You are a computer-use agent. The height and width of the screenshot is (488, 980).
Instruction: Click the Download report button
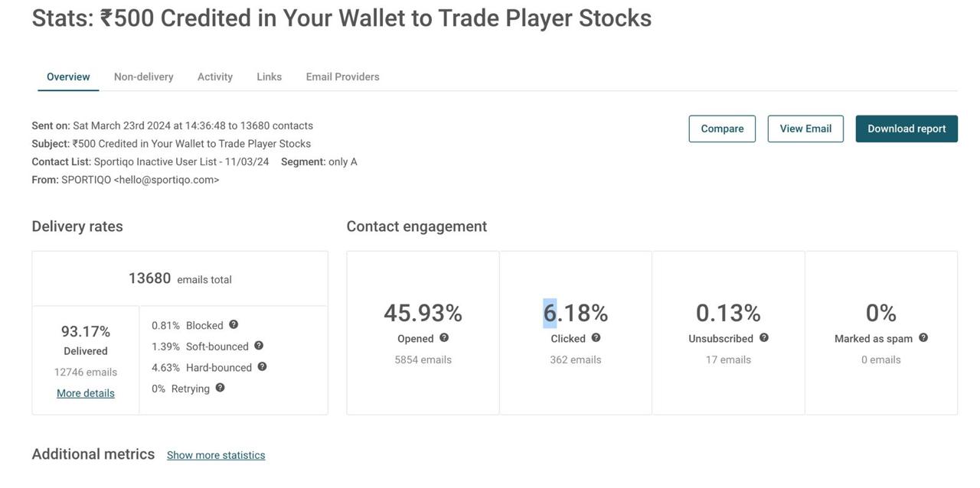point(906,129)
